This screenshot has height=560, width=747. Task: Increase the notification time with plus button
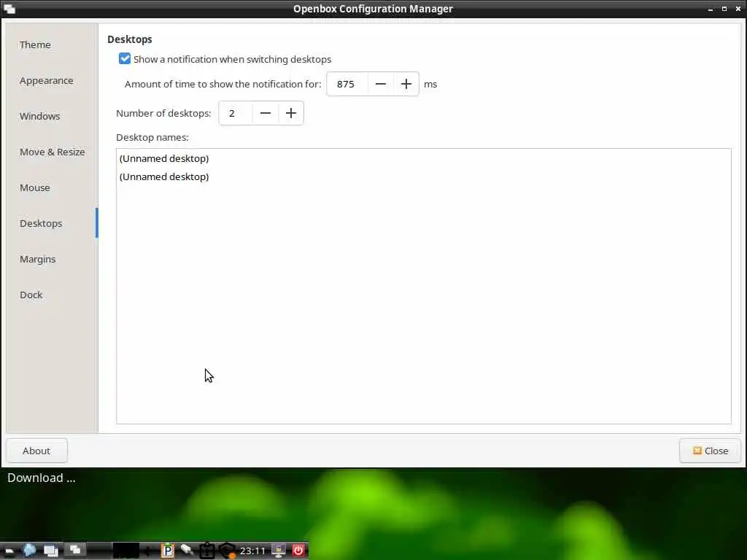click(406, 84)
